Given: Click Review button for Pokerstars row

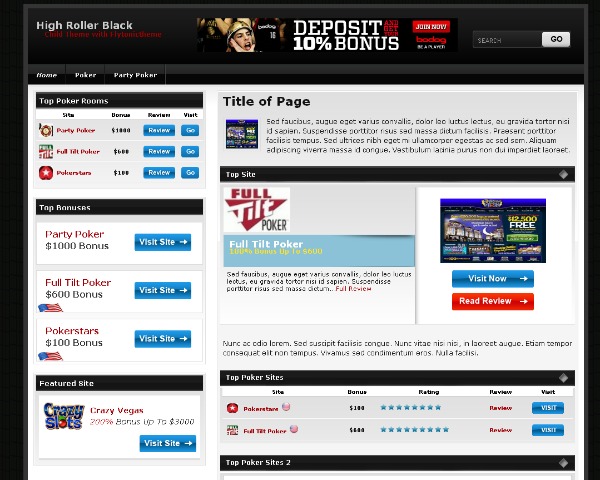Looking at the screenshot, I should pos(159,173).
